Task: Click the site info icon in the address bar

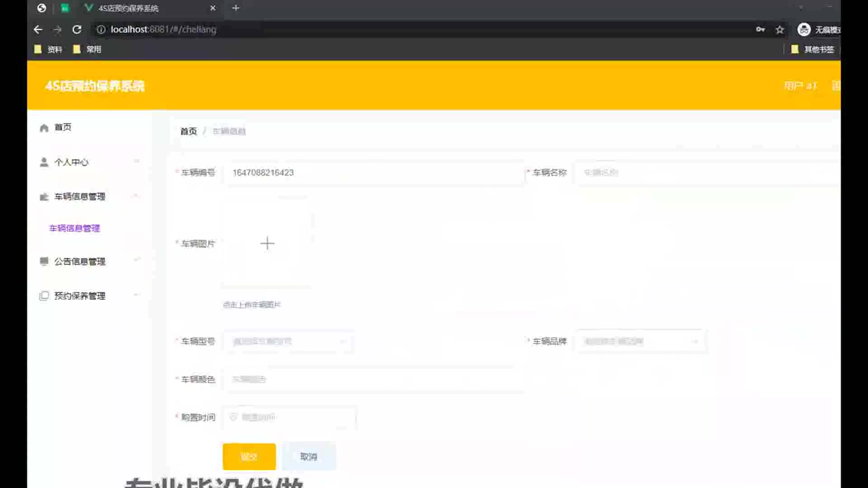Action: click(x=101, y=29)
